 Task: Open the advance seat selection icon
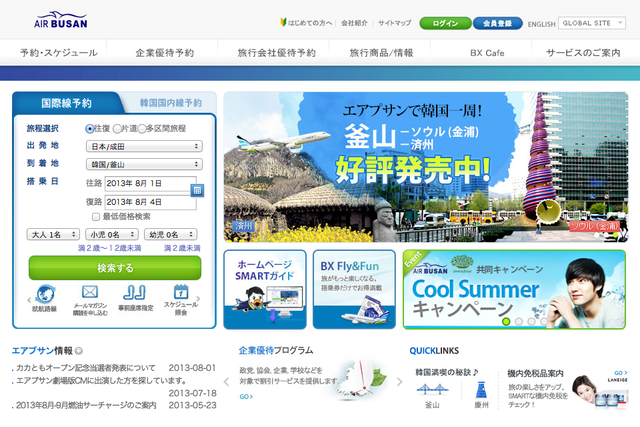(x=135, y=292)
